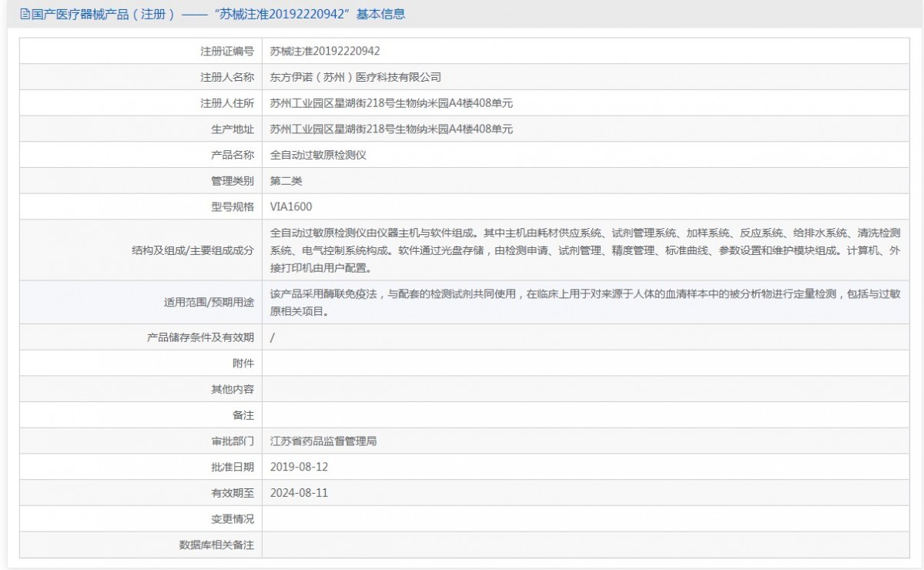Click the company name 东方伊诺（苏州）医疗科技有限公司

click(356, 77)
